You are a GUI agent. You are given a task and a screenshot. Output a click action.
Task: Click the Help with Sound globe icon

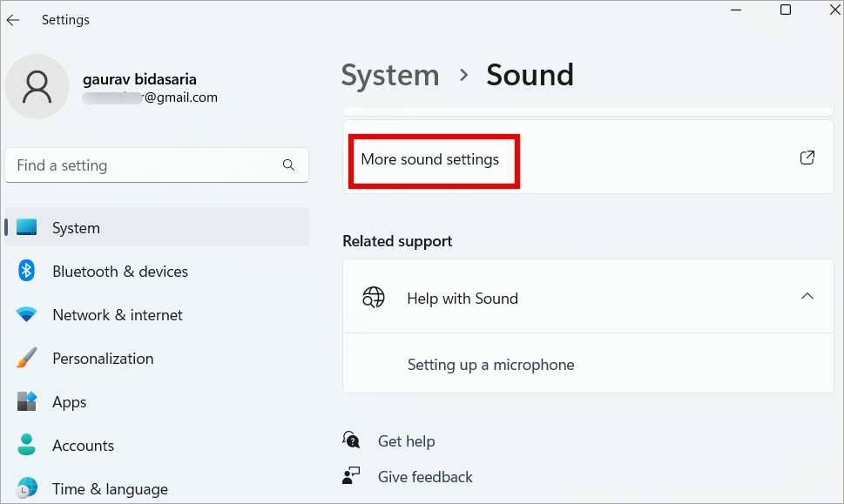[373, 298]
